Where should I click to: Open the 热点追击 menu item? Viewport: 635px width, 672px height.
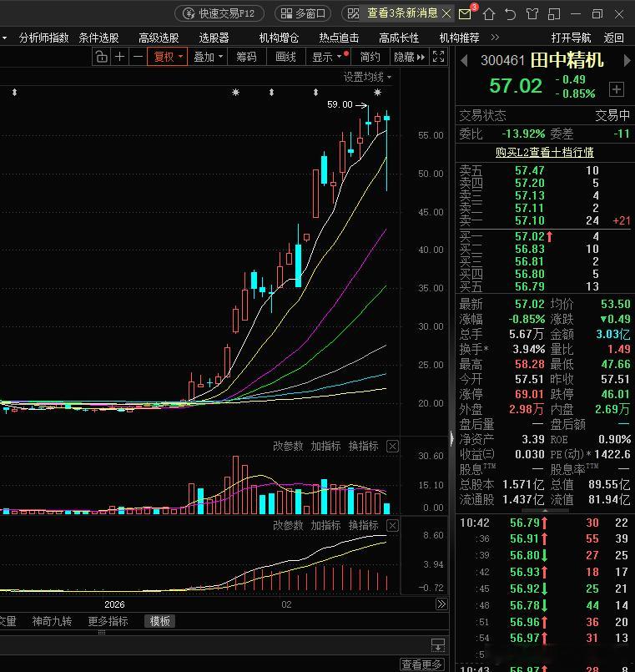339,38
